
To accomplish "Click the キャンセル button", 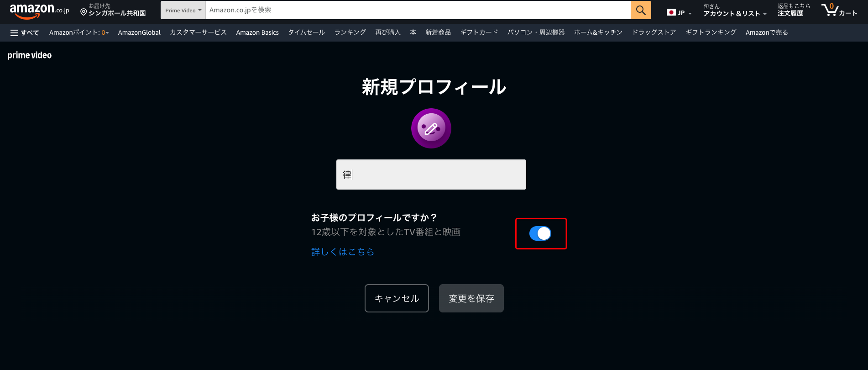I will (397, 298).
